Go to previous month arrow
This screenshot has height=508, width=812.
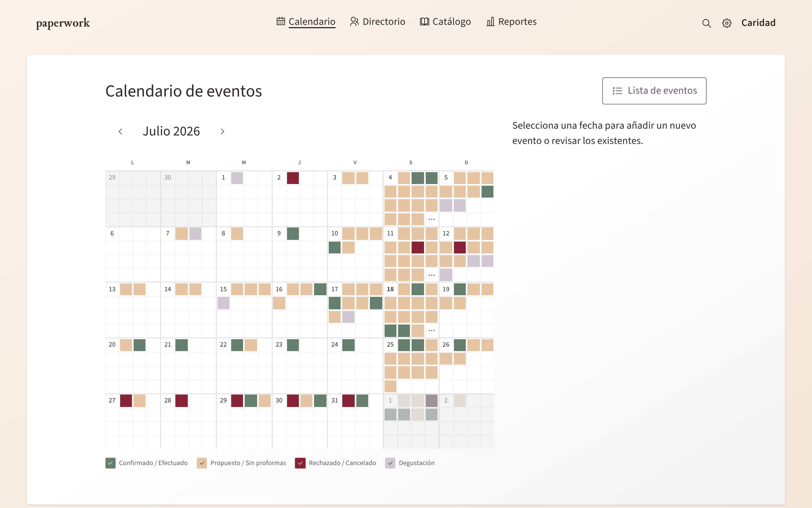[120, 131]
